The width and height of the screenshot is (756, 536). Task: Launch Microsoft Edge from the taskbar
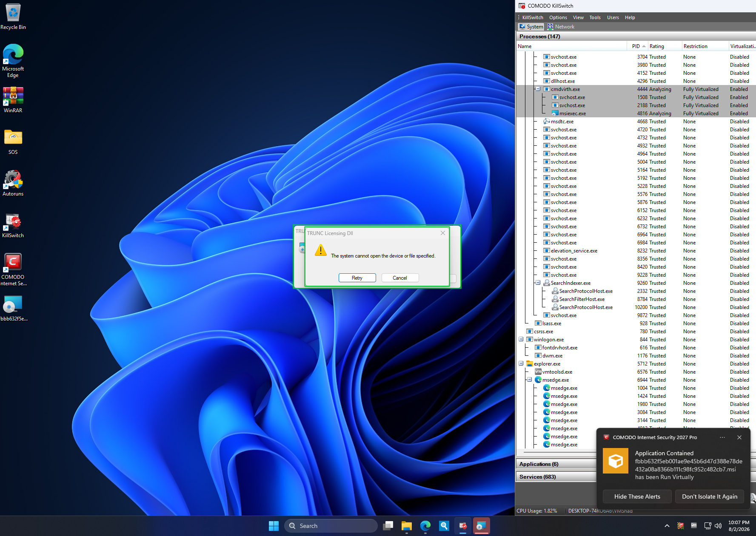pyautogui.click(x=425, y=526)
